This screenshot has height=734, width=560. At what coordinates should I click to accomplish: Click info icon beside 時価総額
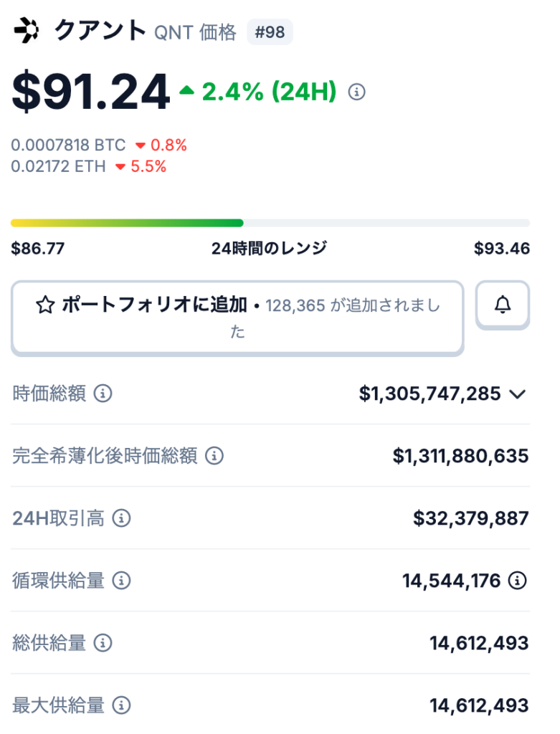click(x=103, y=394)
